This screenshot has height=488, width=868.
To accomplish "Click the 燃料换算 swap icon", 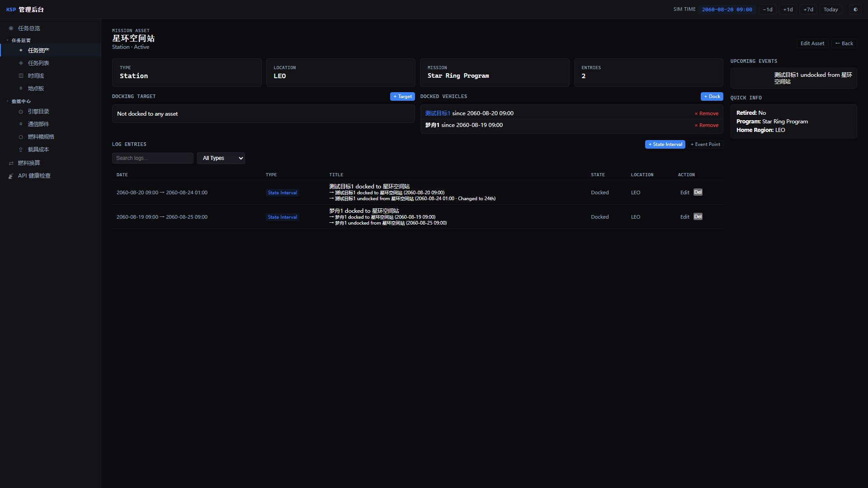I will click(11, 163).
